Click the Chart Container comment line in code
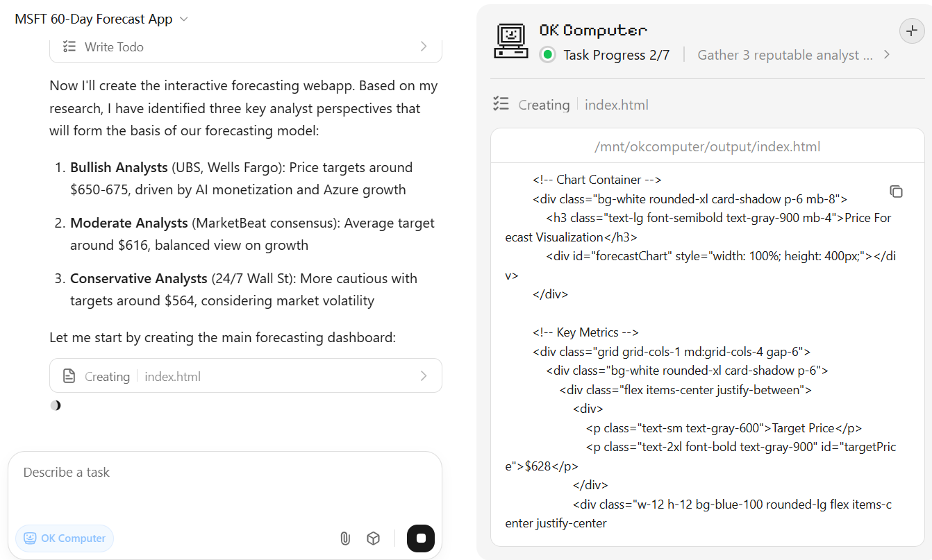Viewport: 932px width, 560px height. tap(597, 180)
